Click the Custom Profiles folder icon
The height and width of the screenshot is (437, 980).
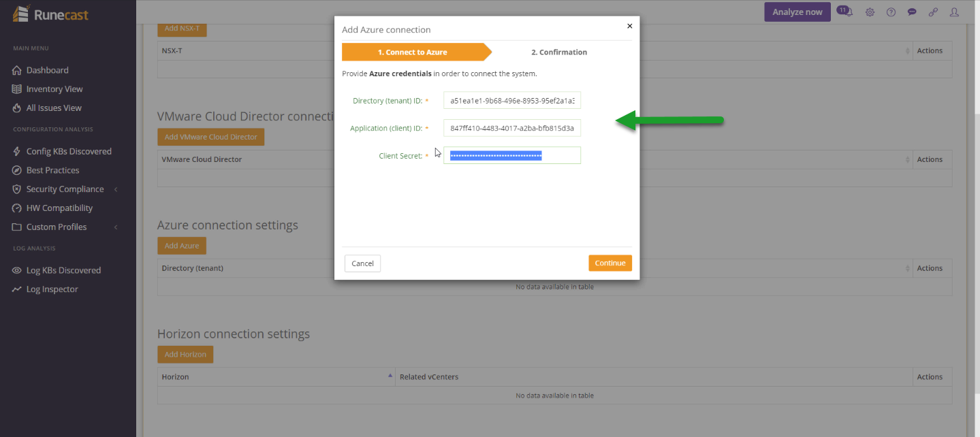(x=17, y=227)
